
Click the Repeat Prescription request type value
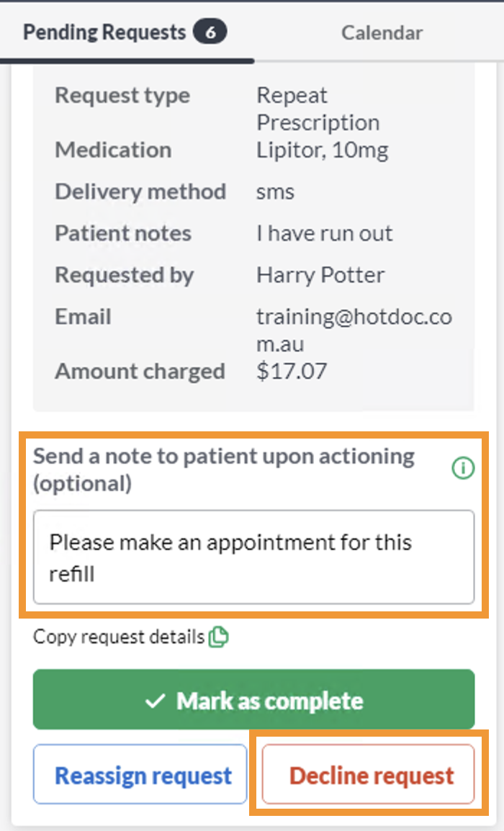coord(318,109)
